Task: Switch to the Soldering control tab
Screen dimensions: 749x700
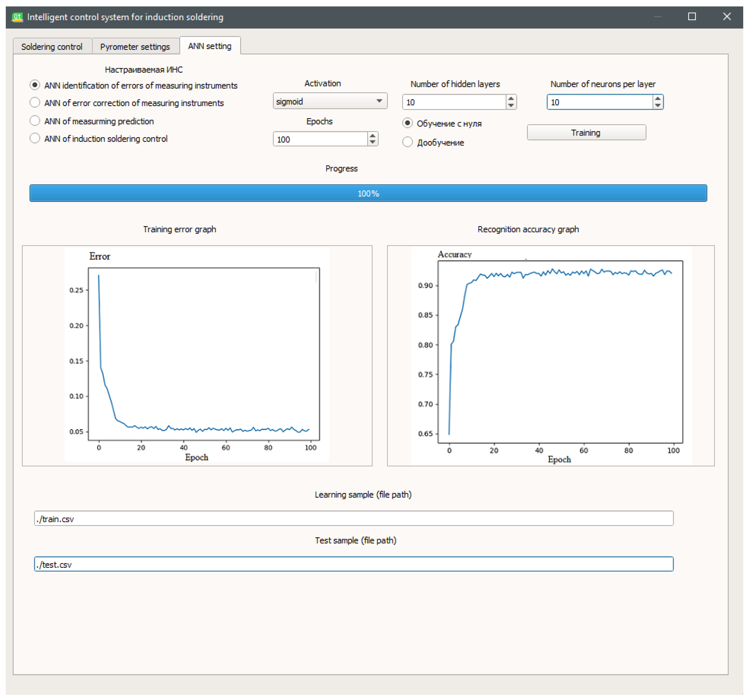Action: [x=52, y=47]
